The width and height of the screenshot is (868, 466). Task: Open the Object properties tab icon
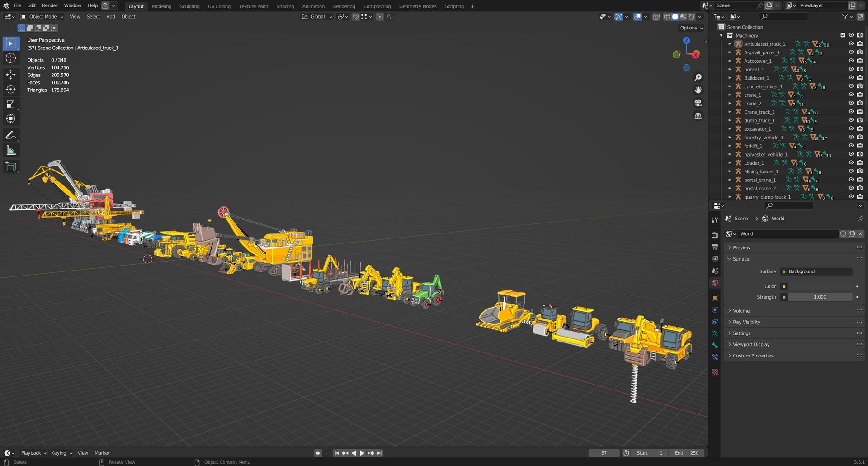click(715, 298)
